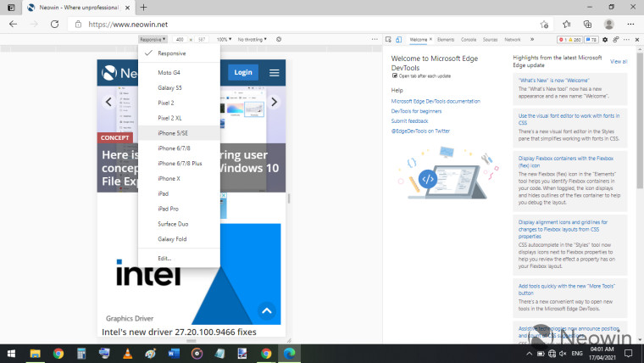Click the volume muted tray icon

(563, 354)
